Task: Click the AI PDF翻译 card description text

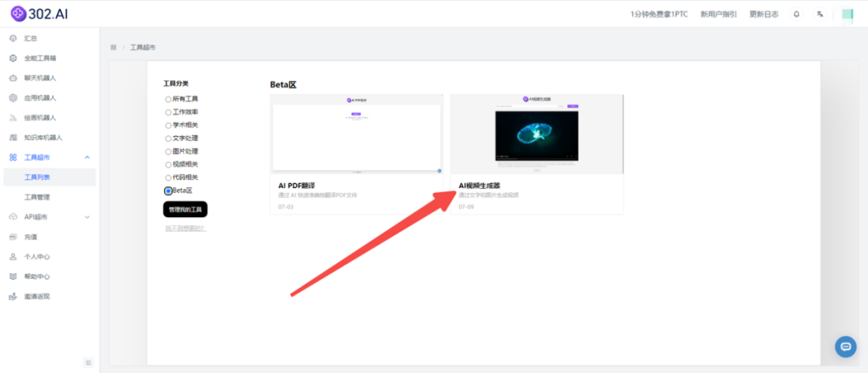Action: pyautogui.click(x=317, y=195)
